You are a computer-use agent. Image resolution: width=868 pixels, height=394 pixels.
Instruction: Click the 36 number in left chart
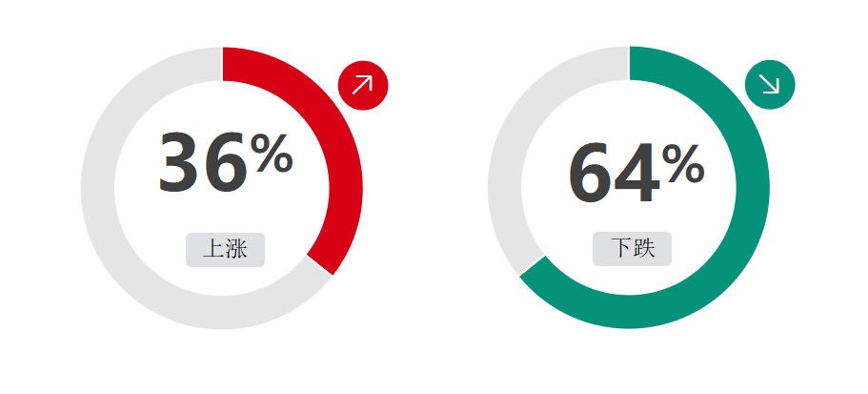point(203,163)
